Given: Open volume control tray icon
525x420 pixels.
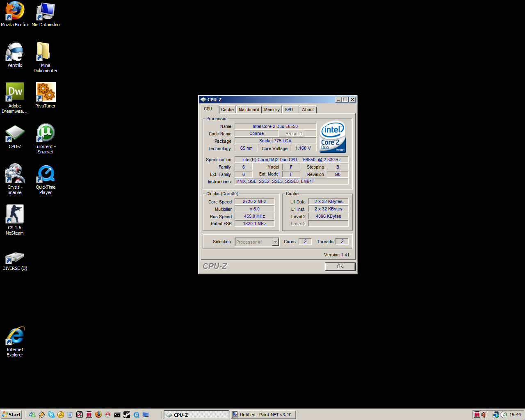Looking at the screenshot, I should [x=503, y=415].
